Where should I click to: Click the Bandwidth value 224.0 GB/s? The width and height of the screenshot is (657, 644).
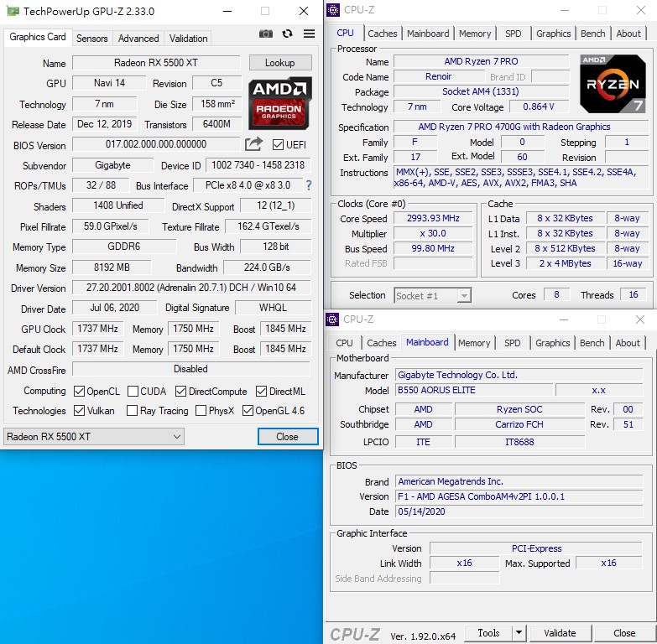tap(267, 267)
